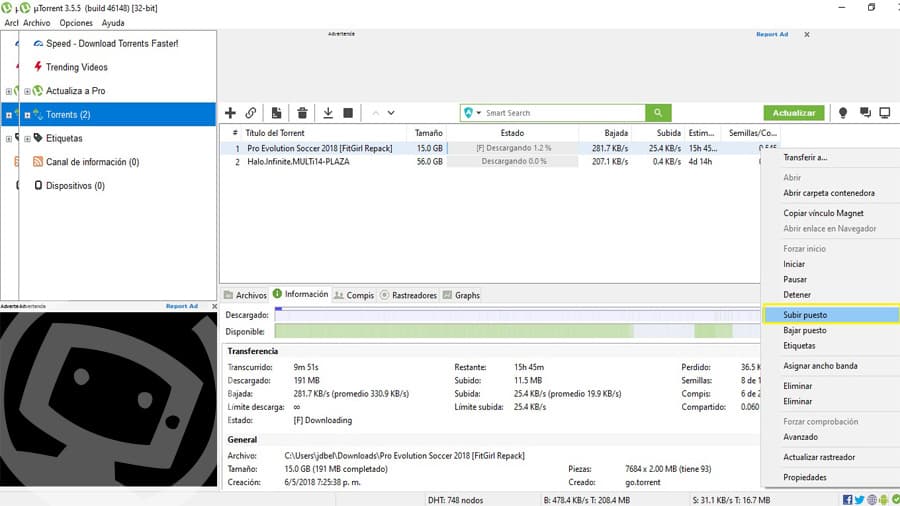Image resolution: width=900 pixels, height=506 pixels.
Task: Expand the Etiquetas tree node
Action: (x=27, y=139)
